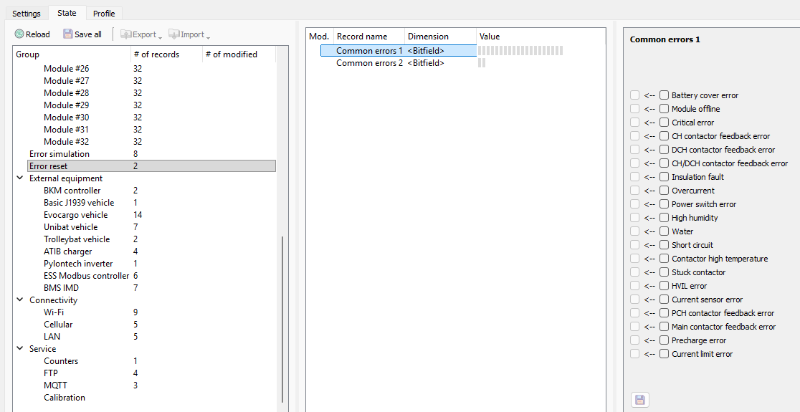Check High humidity checkbox
Image resolution: width=800 pixels, height=412 pixels.
(x=664, y=217)
